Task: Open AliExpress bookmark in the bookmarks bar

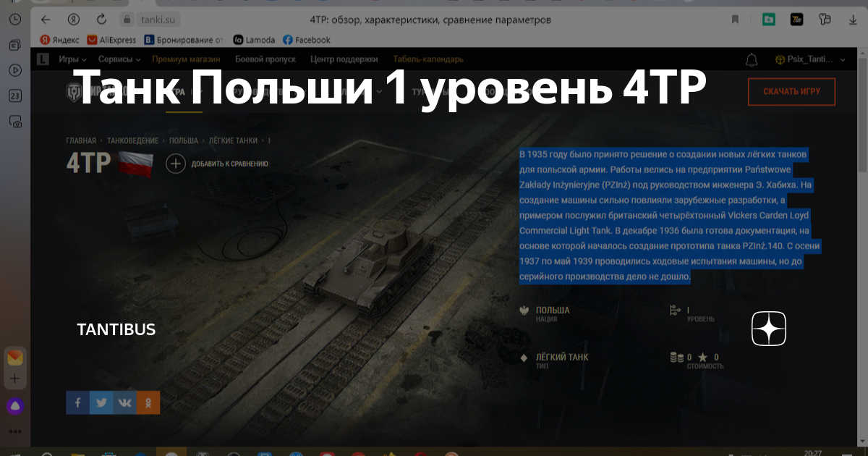Action: [x=111, y=40]
